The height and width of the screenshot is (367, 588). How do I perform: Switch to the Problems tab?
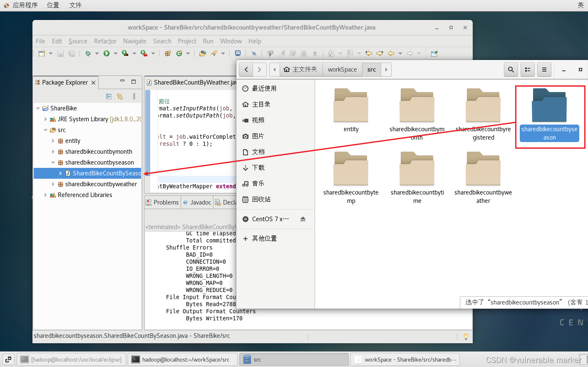click(x=162, y=202)
